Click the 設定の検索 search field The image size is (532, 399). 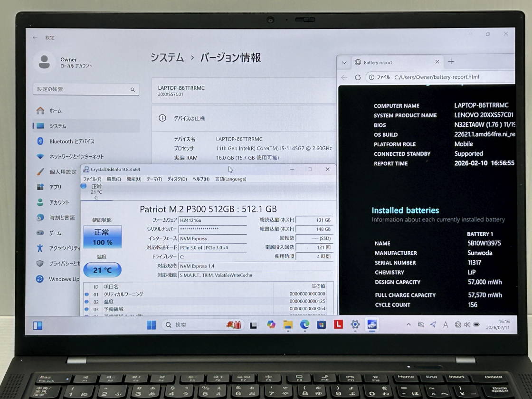coord(85,89)
